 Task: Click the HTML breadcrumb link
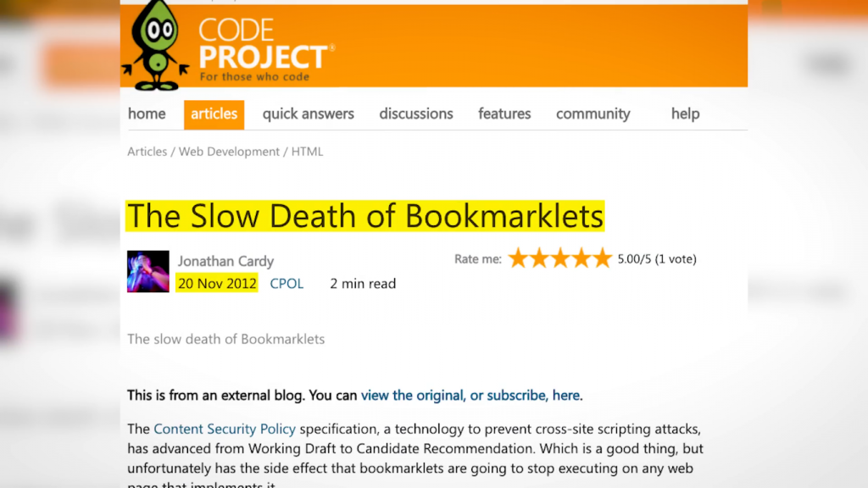tap(307, 152)
